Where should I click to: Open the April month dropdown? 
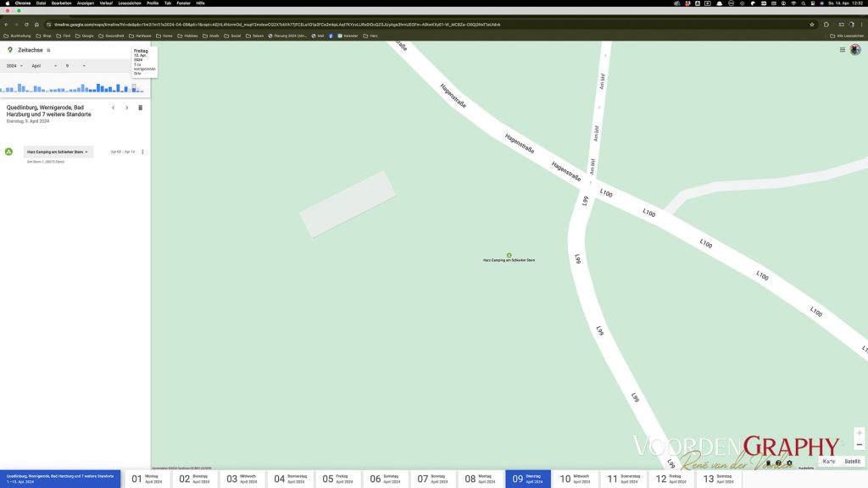[44, 65]
